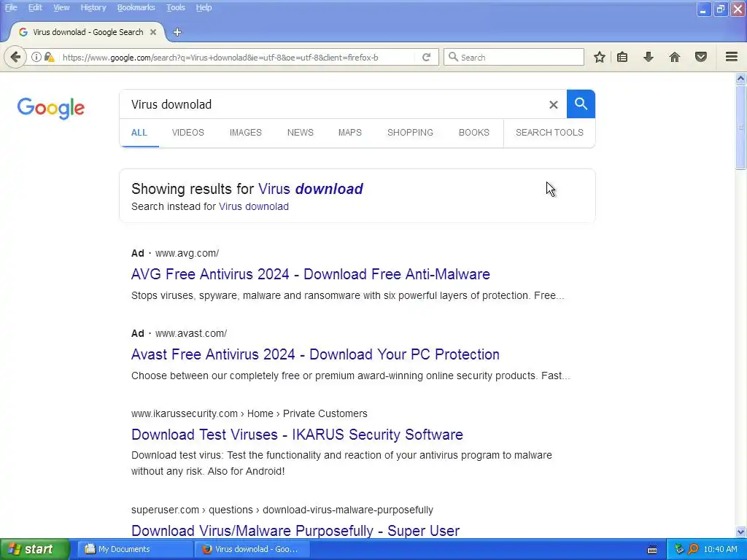This screenshot has width=747, height=560.
Task: Save to Pocket icon
Action: 700,57
